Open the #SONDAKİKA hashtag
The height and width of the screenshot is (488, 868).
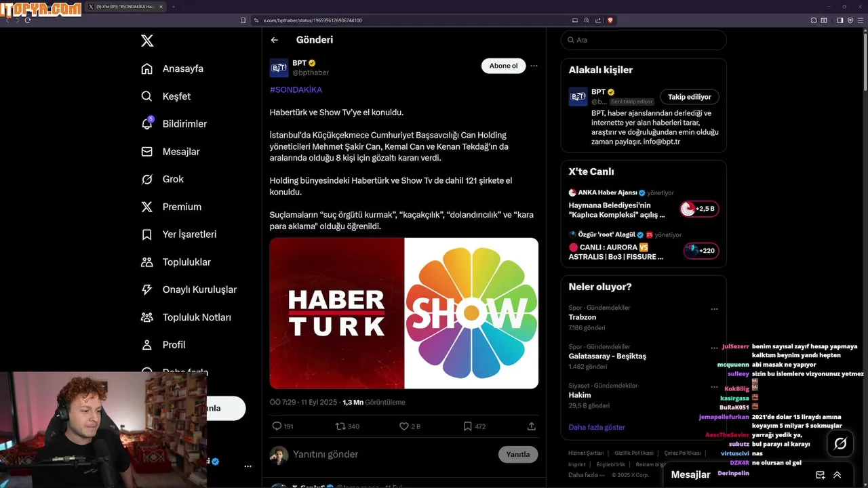(x=296, y=89)
